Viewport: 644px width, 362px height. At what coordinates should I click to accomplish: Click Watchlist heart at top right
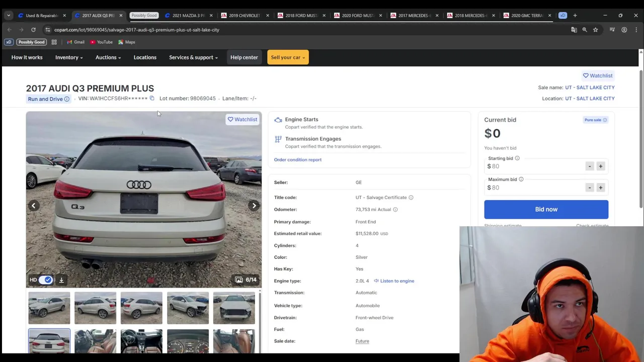pos(598,75)
